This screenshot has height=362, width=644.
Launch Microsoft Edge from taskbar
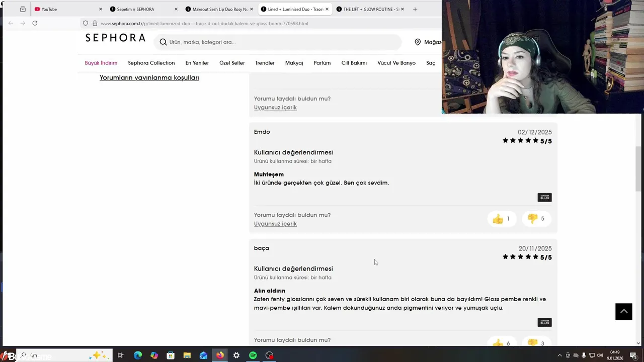pyautogui.click(x=137, y=355)
